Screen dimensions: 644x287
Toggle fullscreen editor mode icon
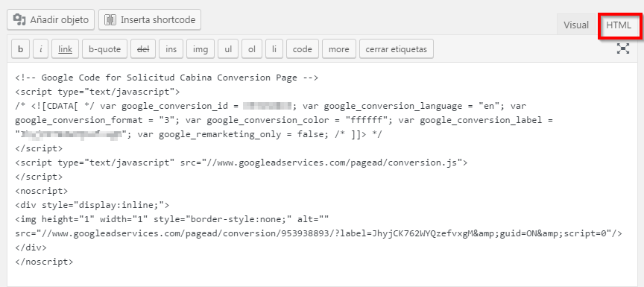click(623, 49)
